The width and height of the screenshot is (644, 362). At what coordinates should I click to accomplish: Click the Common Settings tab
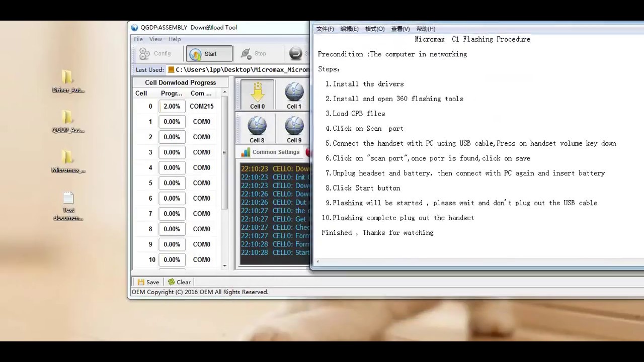[271, 152]
